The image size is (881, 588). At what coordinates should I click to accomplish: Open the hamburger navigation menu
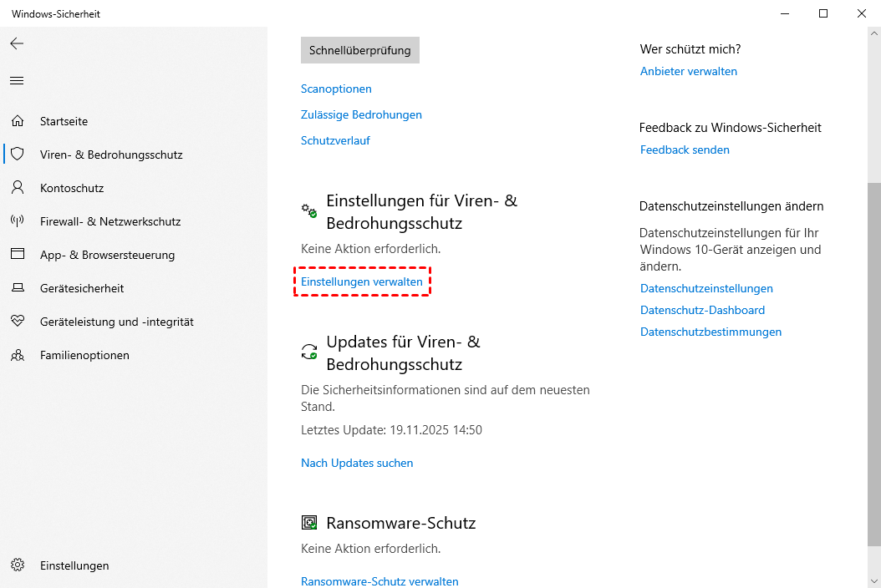coord(17,81)
